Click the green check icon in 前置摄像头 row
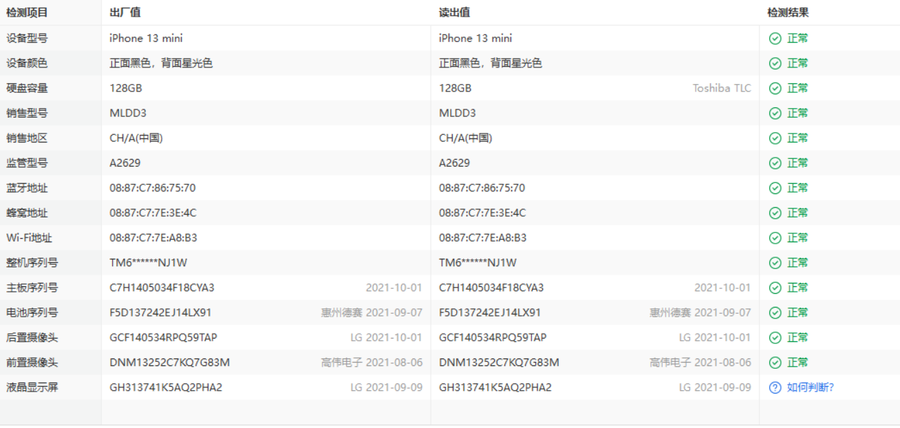Screen dimensions: 900x428 pos(775,363)
